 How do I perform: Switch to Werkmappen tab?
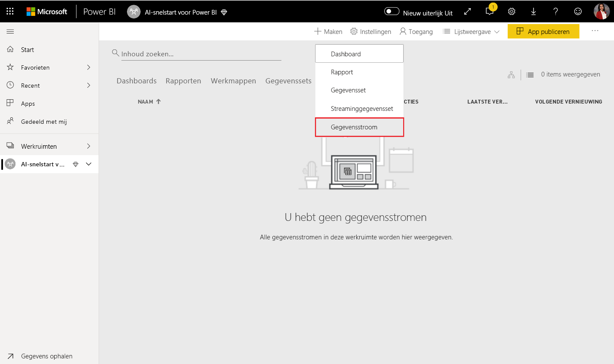[233, 81]
